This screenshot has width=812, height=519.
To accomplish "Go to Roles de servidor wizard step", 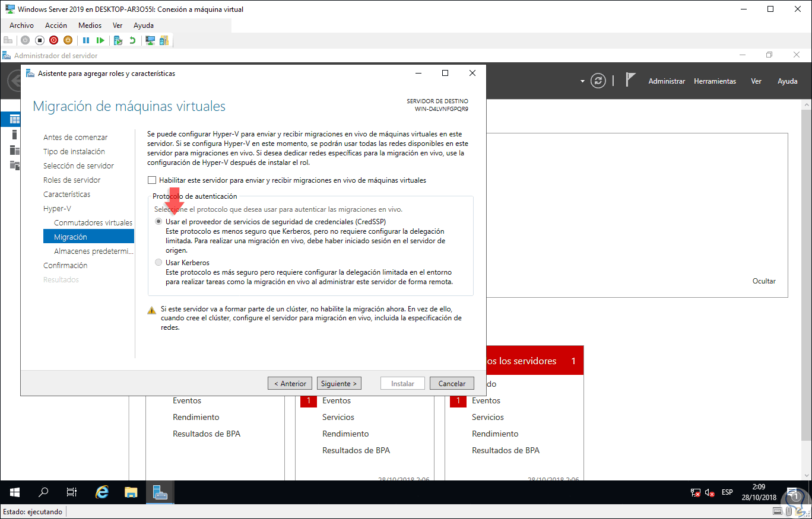I will point(72,180).
